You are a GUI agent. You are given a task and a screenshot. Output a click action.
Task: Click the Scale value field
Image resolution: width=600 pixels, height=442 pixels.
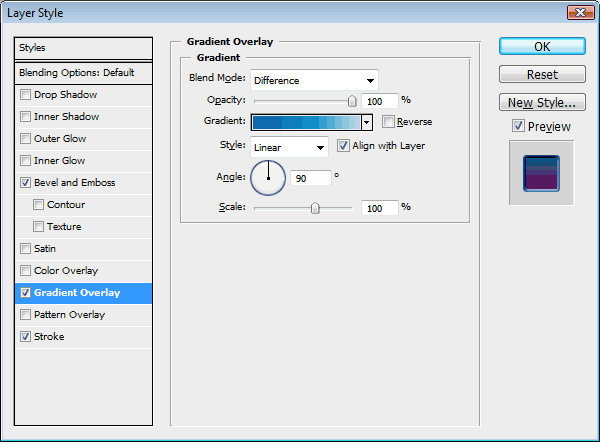[380, 208]
